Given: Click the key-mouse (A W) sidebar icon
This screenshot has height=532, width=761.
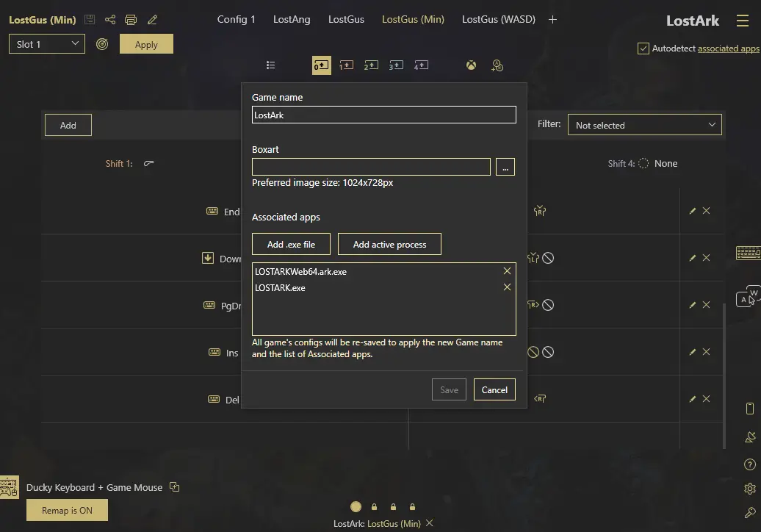Looking at the screenshot, I should 748,297.
